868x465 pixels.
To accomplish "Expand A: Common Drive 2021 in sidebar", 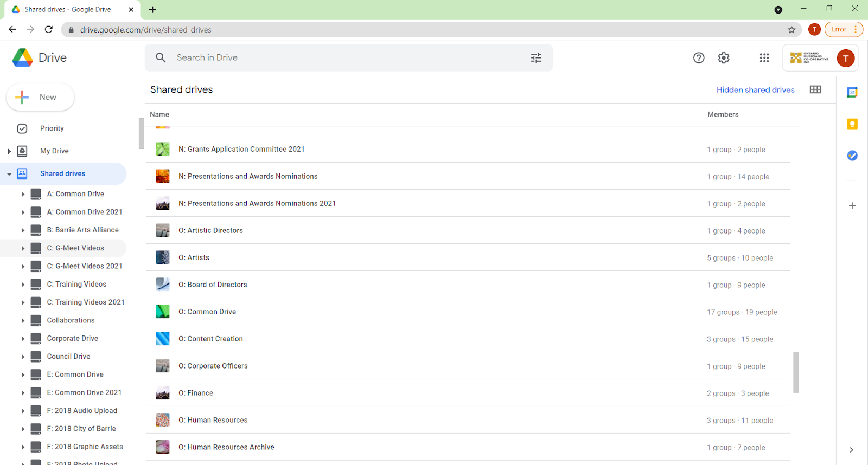I will coord(23,212).
